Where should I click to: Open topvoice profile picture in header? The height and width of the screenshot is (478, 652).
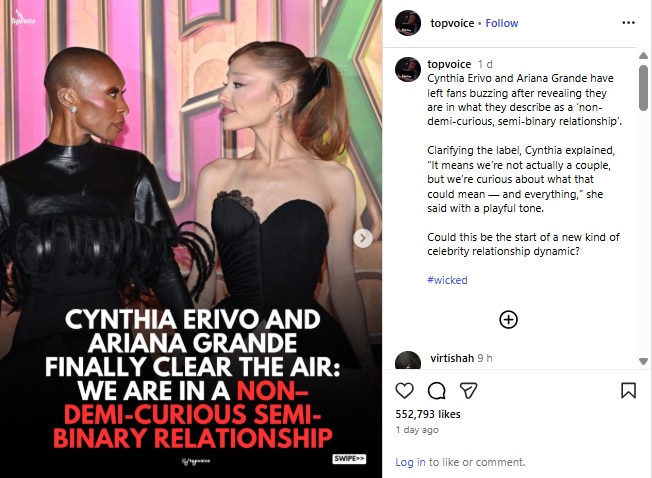tap(408, 23)
